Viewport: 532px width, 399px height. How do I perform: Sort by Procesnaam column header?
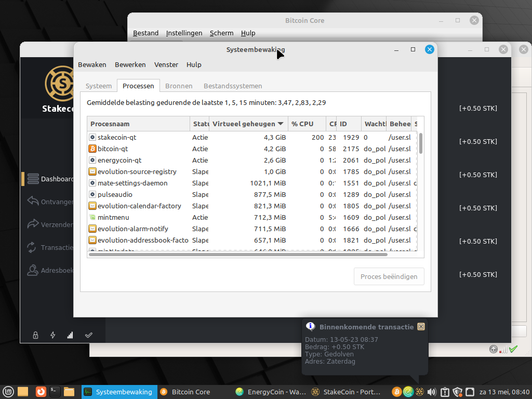pos(138,124)
